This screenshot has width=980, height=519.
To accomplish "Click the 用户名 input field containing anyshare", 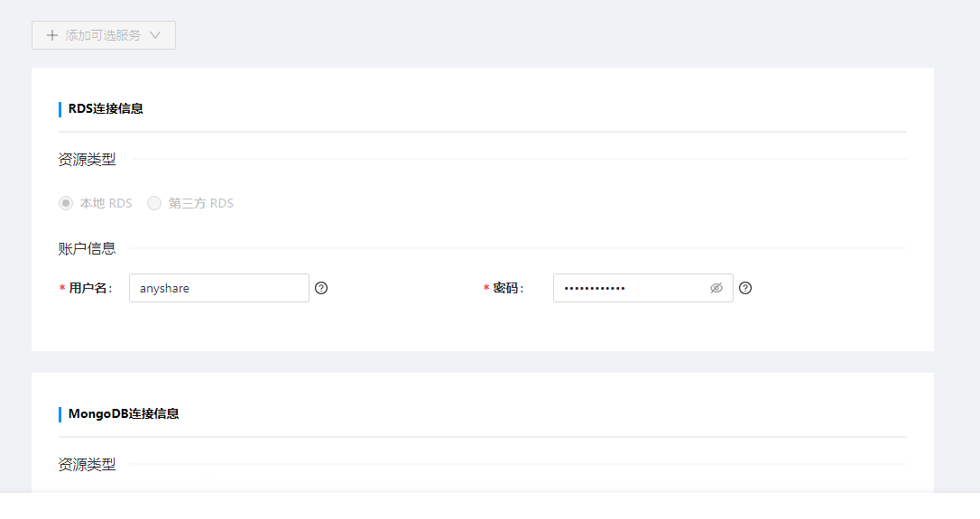I will point(218,288).
